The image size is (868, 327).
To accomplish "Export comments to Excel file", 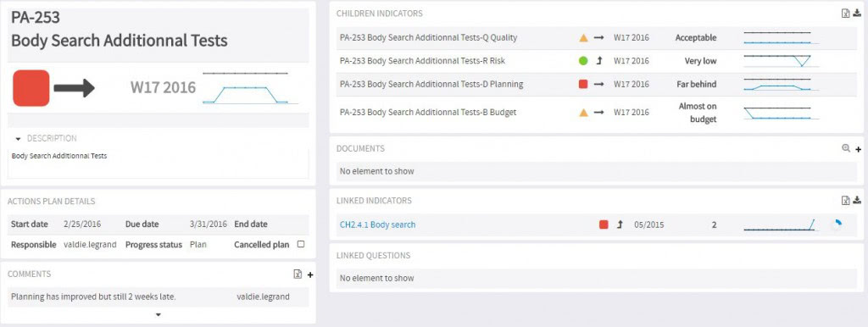I will [298, 274].
